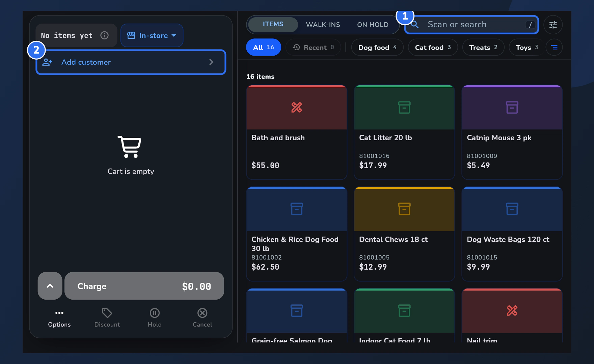Select the All 16 category filter
The width and height of the screenshot is (594, 364).
tap(264, 47)
